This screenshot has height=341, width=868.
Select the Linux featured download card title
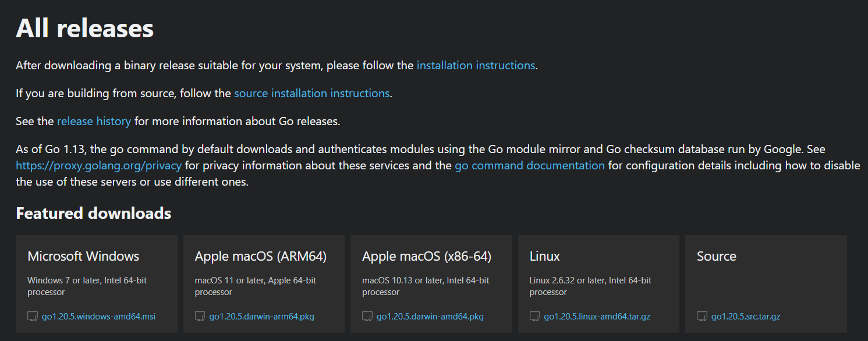tap(545, 256)
